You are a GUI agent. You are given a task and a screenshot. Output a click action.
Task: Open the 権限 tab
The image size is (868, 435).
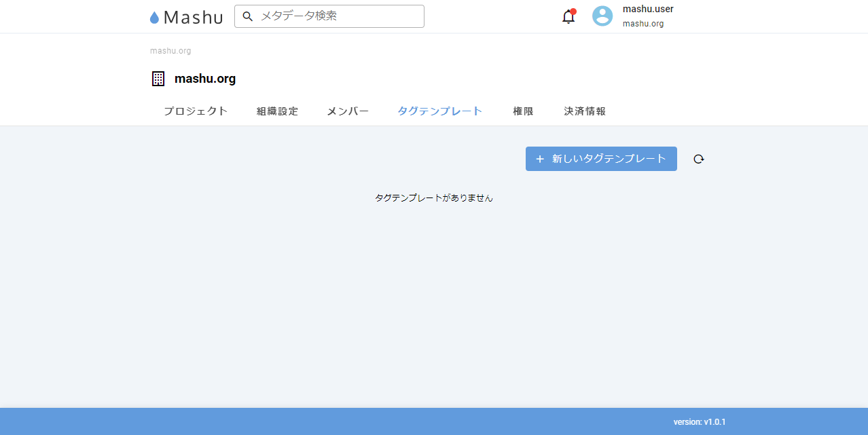(x=523, y=111)
